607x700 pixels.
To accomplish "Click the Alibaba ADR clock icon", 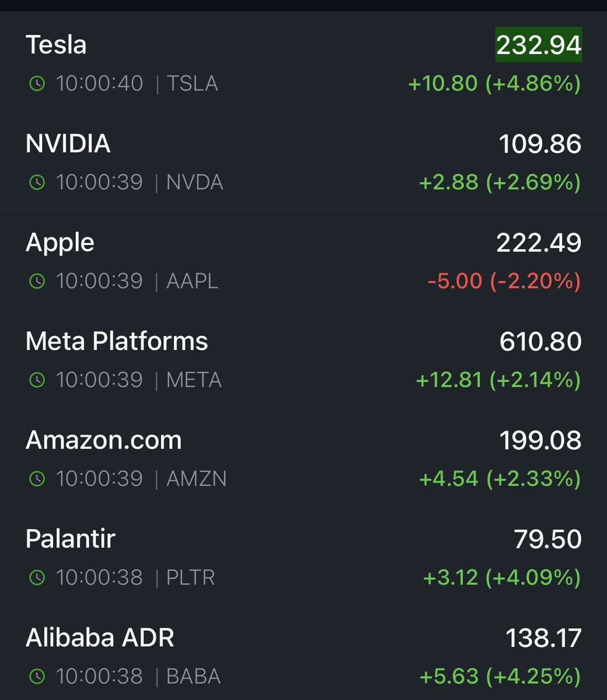I will click(x=36, y=677).
